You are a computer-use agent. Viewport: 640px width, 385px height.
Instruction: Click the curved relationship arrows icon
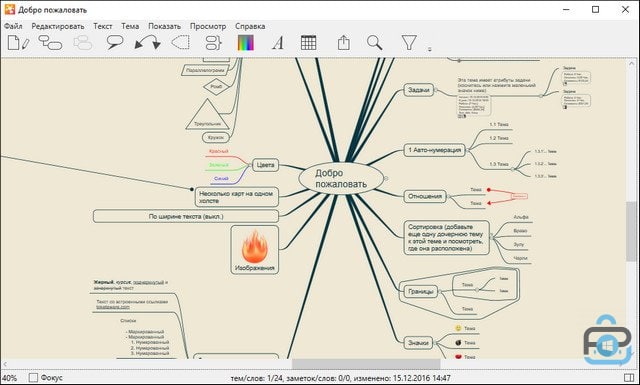point(147,42)
